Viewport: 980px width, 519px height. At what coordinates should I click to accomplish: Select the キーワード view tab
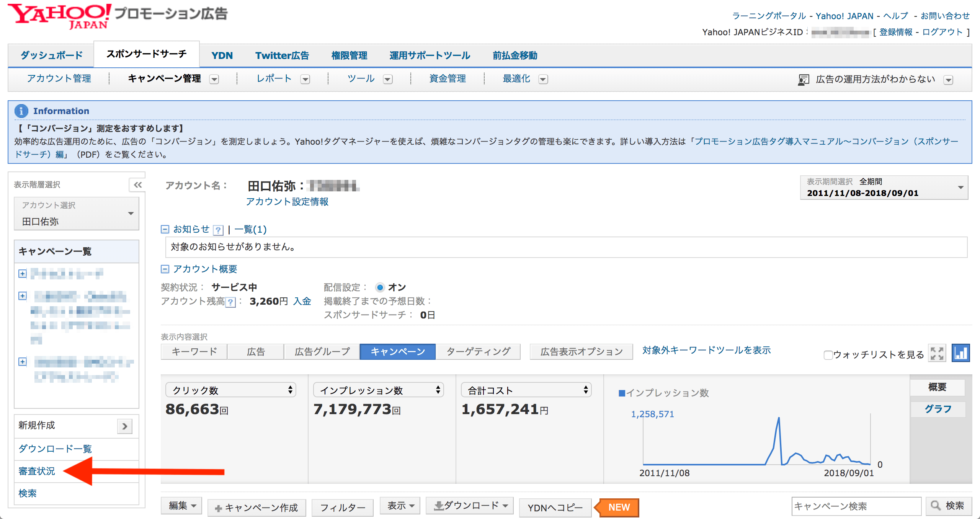pyautogui.click(x=194, y=352)
